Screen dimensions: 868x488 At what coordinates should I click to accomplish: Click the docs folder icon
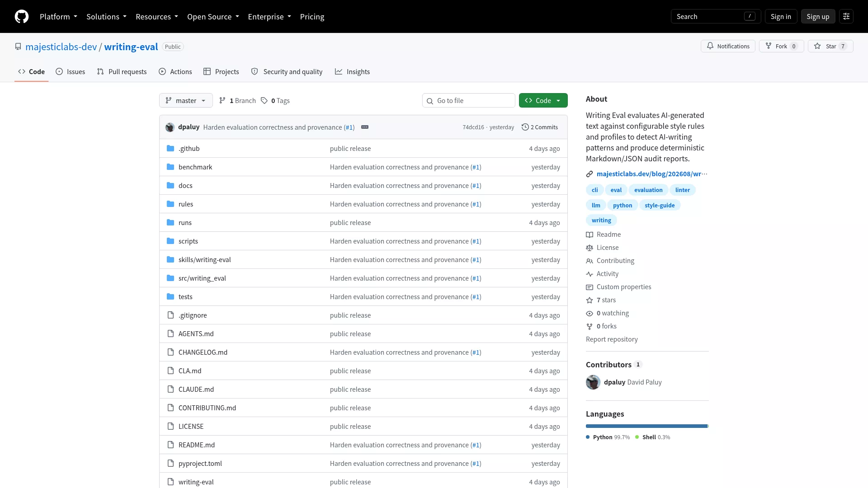[170, 186]
